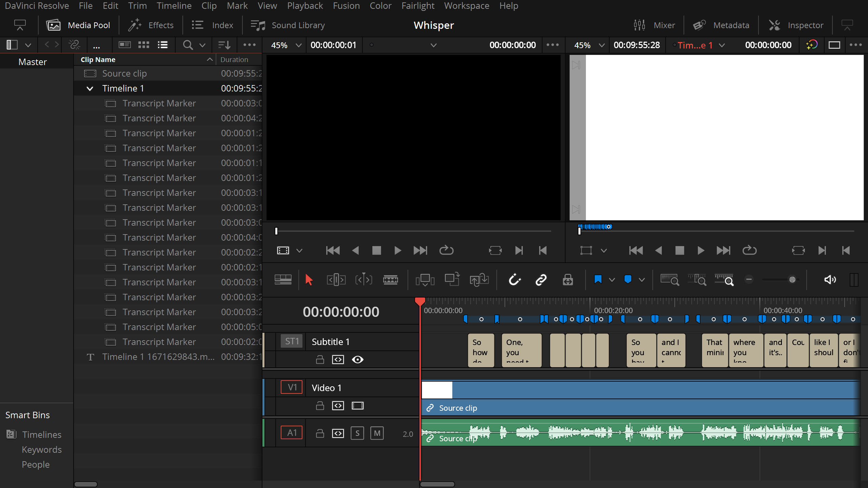Image resolution: width=868 pixels, height=488 pixels.
Task: Toggle Subtitle 1 track visibility eye
Action: click(x=358, y=359)
